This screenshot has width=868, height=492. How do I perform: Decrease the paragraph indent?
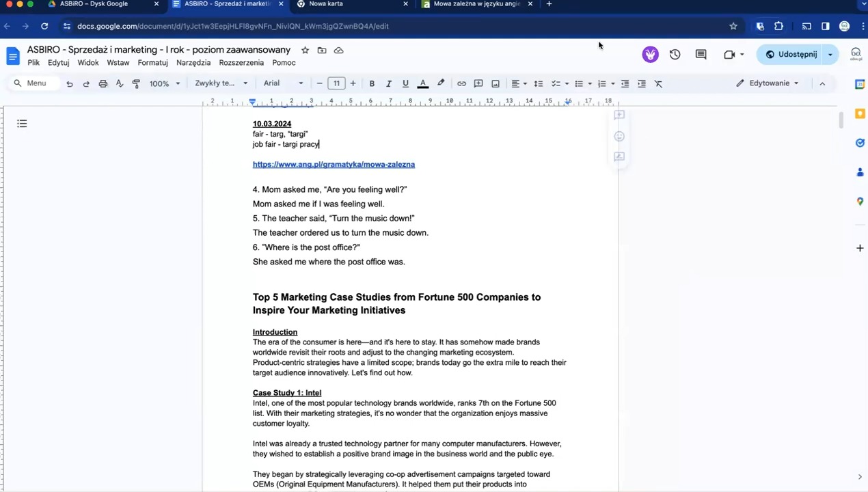click(x=625, y=83)
